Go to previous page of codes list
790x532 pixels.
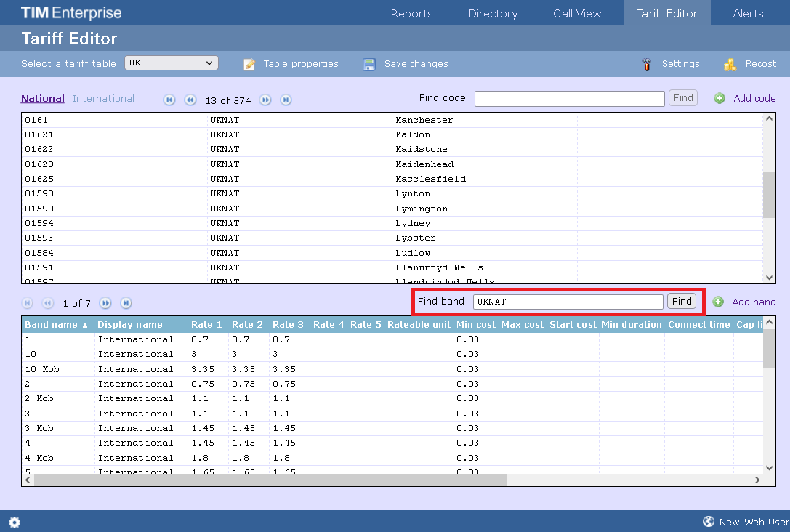click(x=190, y=100)
